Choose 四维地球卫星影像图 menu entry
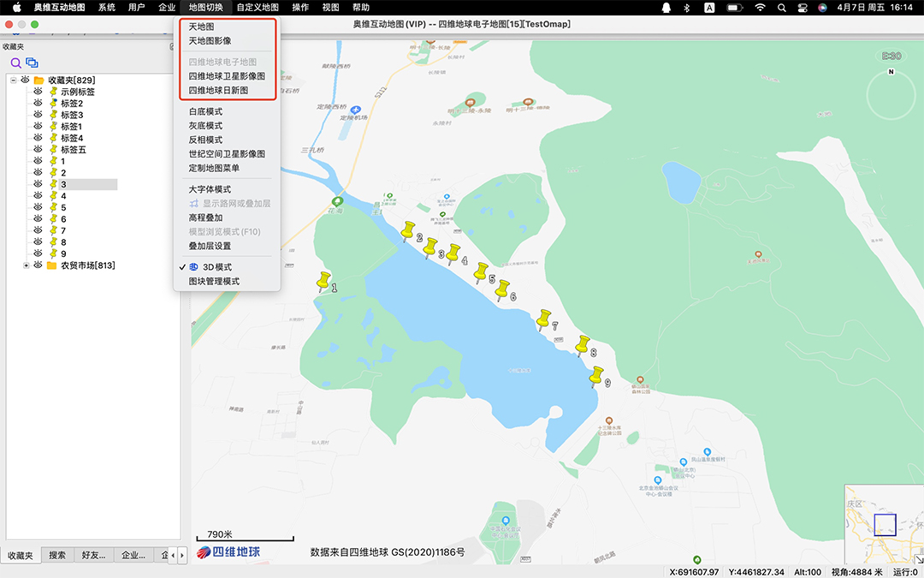 (227, 76)
